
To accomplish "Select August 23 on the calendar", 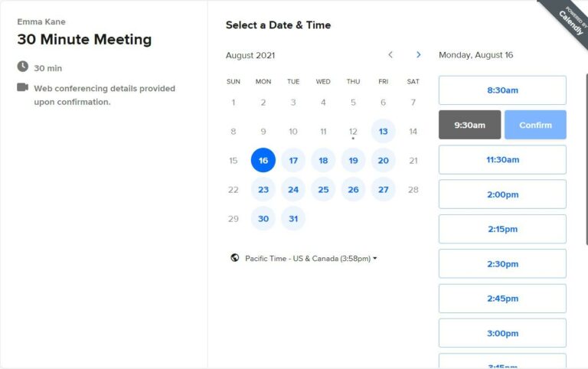I will click(263, 190).
